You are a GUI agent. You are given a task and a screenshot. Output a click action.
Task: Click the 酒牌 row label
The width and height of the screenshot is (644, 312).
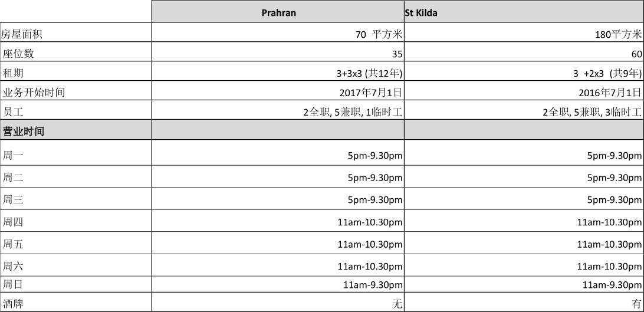[x=13, y=304]
